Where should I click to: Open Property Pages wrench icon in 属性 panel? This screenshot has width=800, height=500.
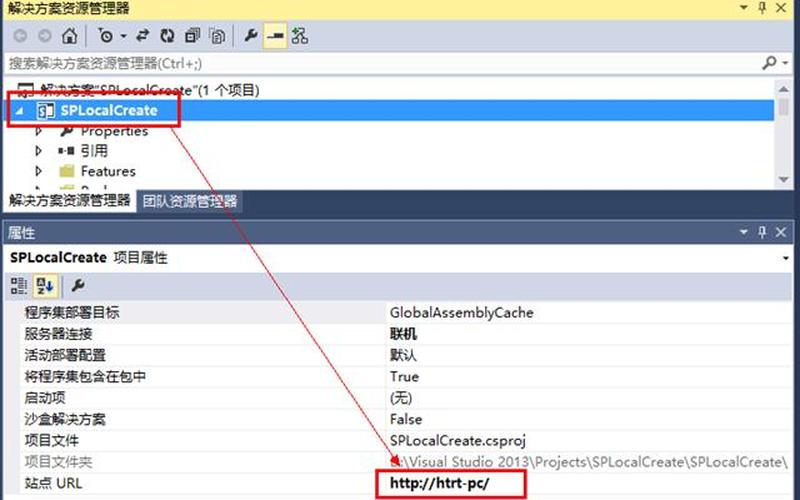click(78, 286)
